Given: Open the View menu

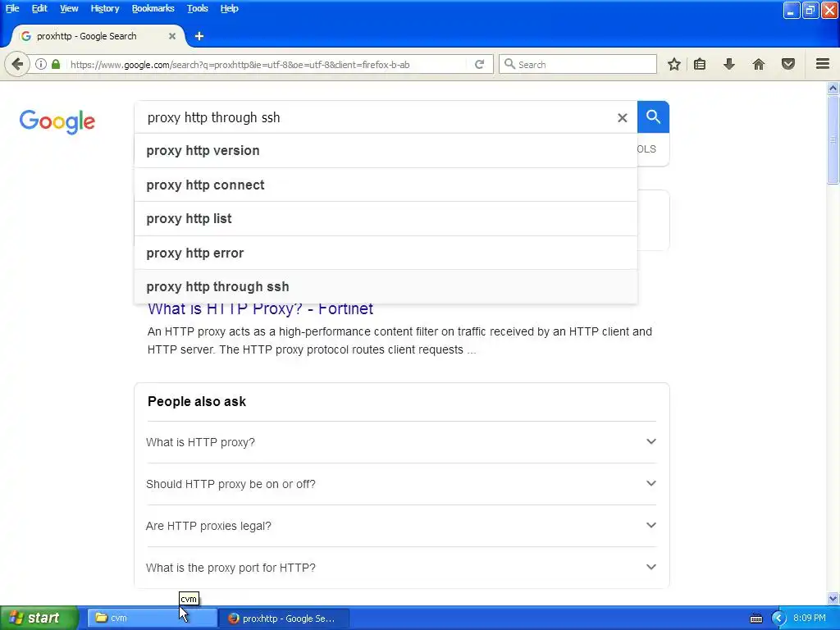Looking at the screenshot, I should 69,8.
